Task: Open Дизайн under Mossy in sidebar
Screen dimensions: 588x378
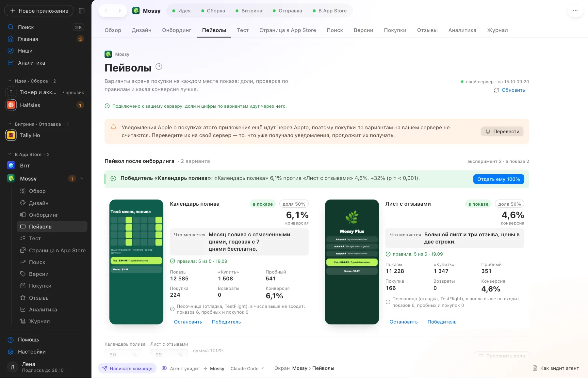Action: click(x=52, y=203)
